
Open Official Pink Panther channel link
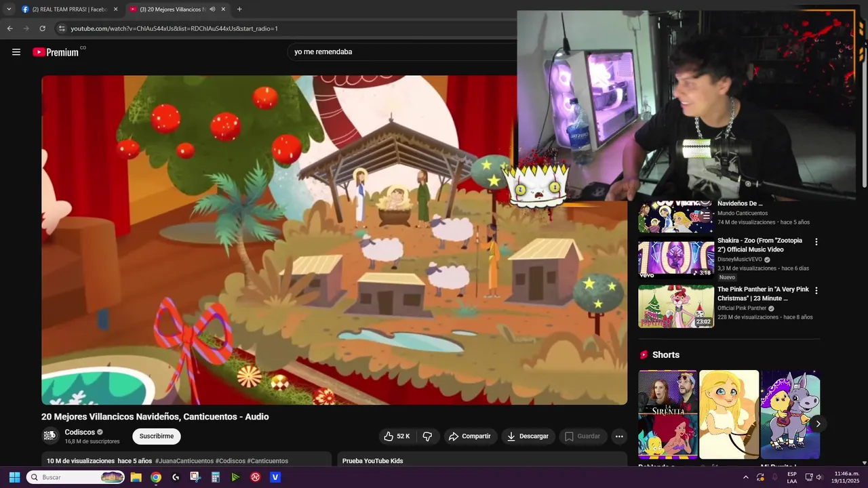tap(742, 308)
